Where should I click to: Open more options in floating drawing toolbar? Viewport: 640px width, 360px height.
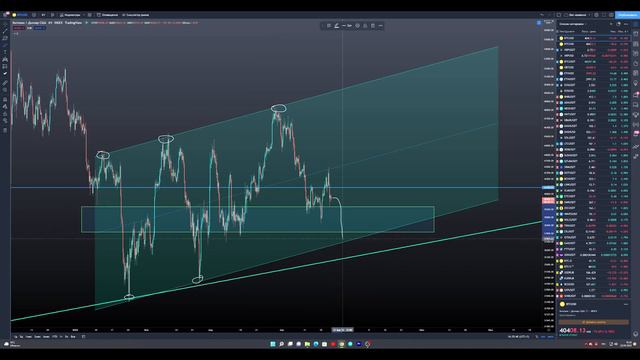[x=380, y=26]
